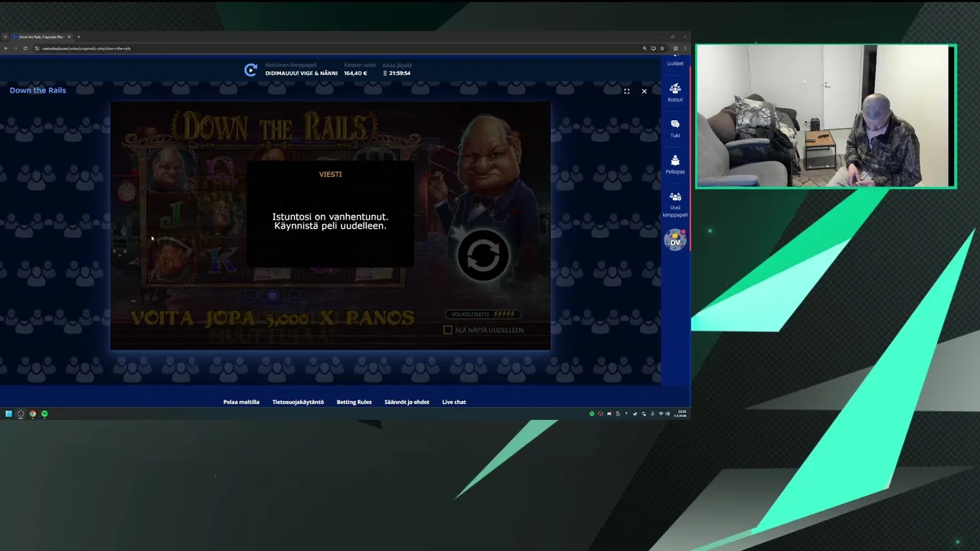Viewport: 980px width, 551px height.
Task: Click the zoom magnifier icon in address bar
Action: coord(645,48)
